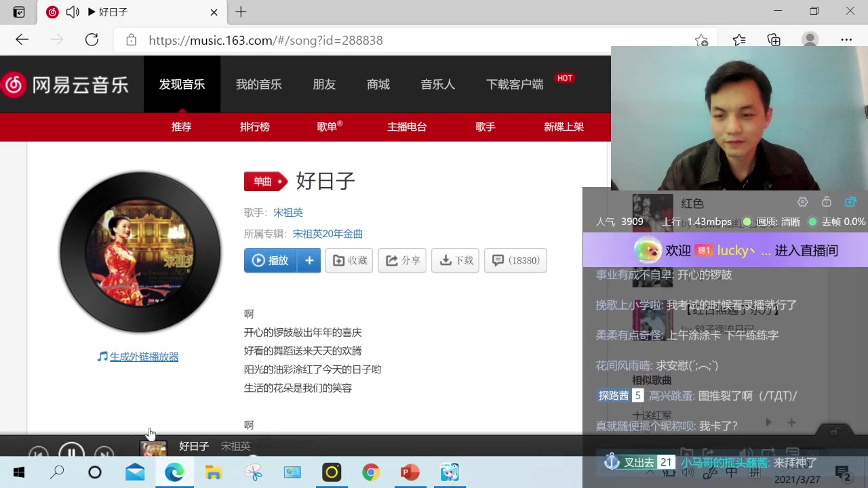Add this page to favorites star icon
This screenshot has height=488, width=868.
[x=702, y=41]
